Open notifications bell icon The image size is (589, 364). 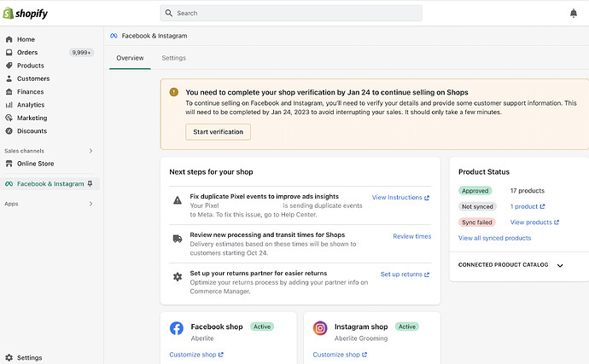click(x=574, y=14)
